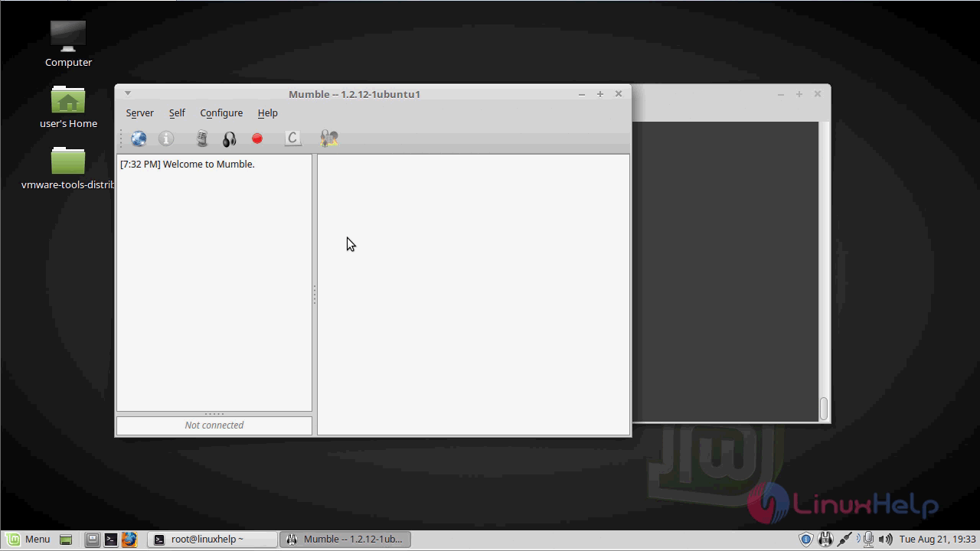Open the Configure menu
Screen dimensions: 980x551
[x=221, y=112]
